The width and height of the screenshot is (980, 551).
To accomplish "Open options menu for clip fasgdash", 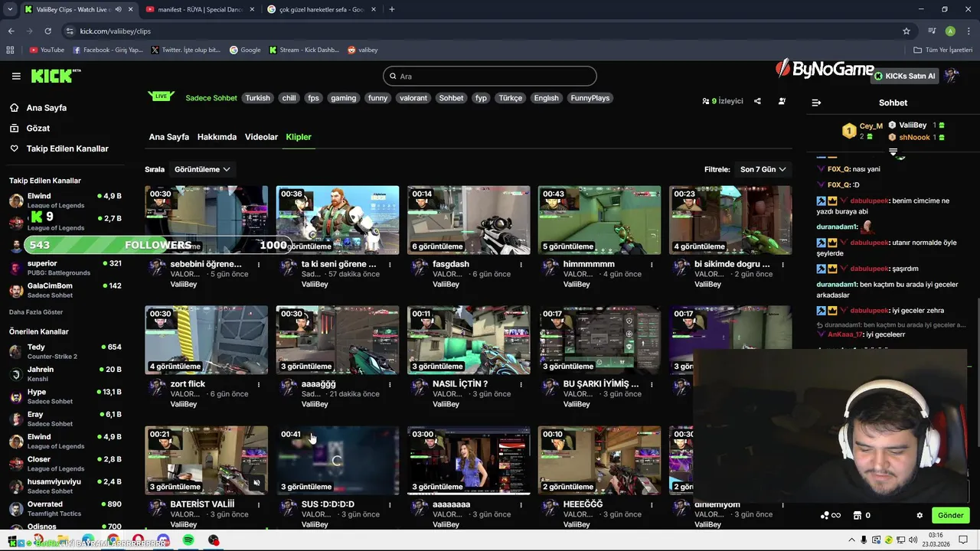I will [x=521, y=265].
